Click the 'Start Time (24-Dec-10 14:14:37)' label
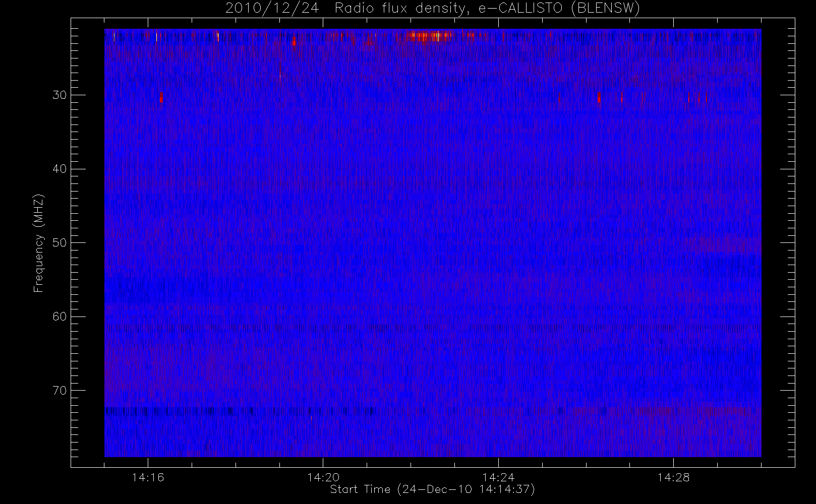816x504 pixels. (x=432, y=489)
